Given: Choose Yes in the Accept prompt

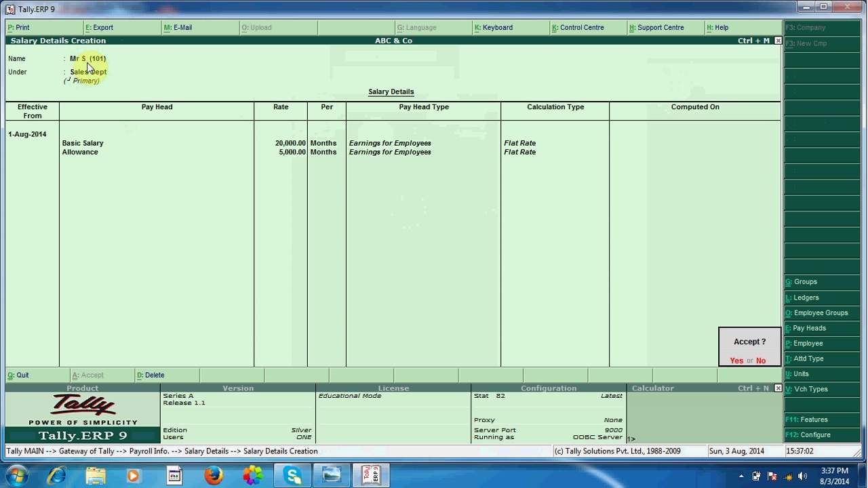Looking at the screenshot, I should point(736,361).
